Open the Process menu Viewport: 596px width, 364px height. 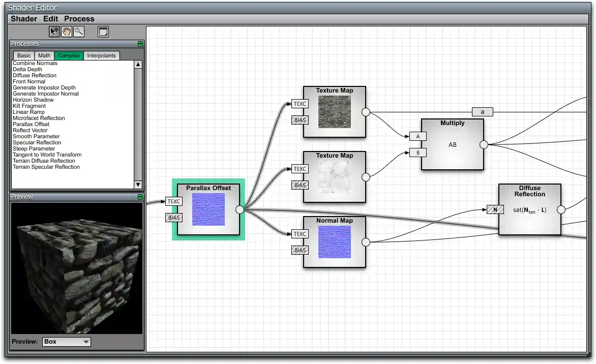79,19
